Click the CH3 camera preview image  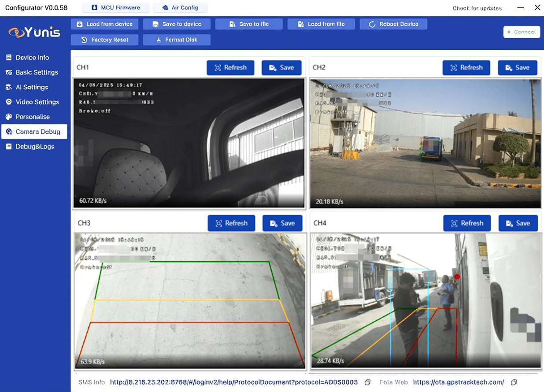[x=190, y=300]
